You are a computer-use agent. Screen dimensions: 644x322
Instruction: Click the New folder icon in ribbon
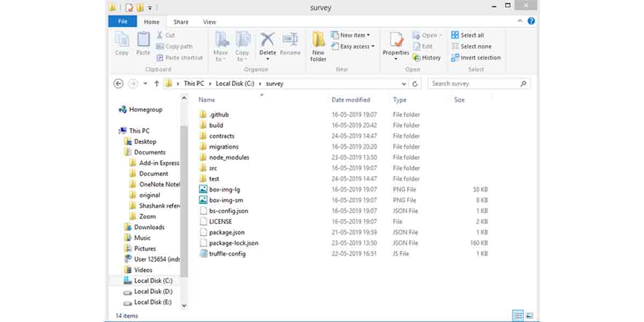pos(318,46)
